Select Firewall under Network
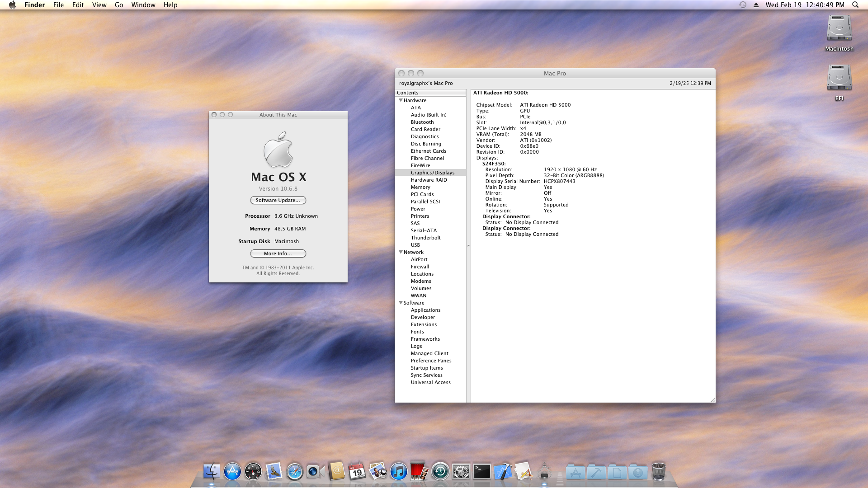 point(430,267)
